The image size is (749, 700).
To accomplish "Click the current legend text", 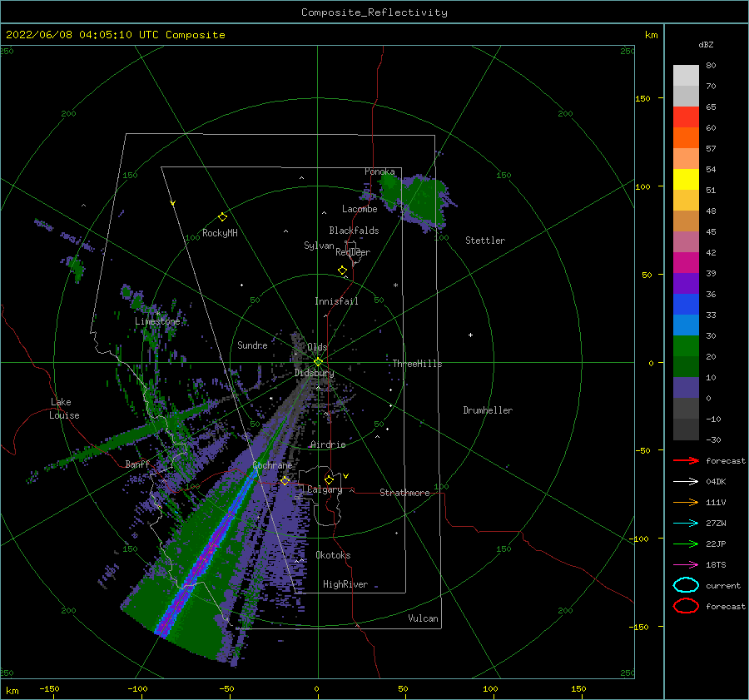I will click(x=723, y=586).
